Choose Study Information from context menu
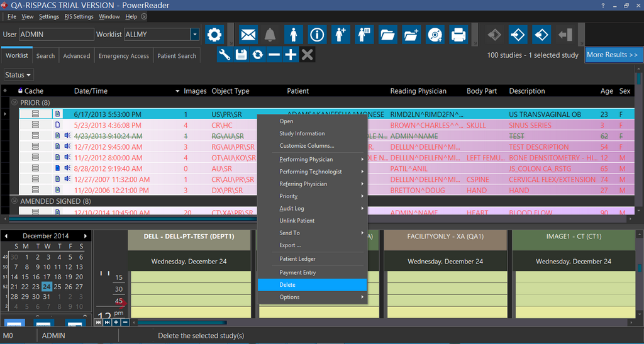 (302, 133)
